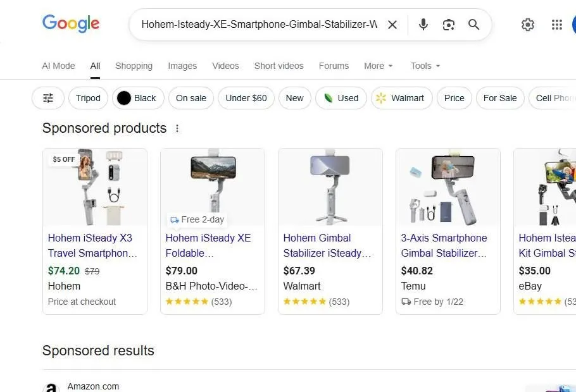Click the search magnifier icon
Screen dimensions: 576x392
[x=473, y=25]
